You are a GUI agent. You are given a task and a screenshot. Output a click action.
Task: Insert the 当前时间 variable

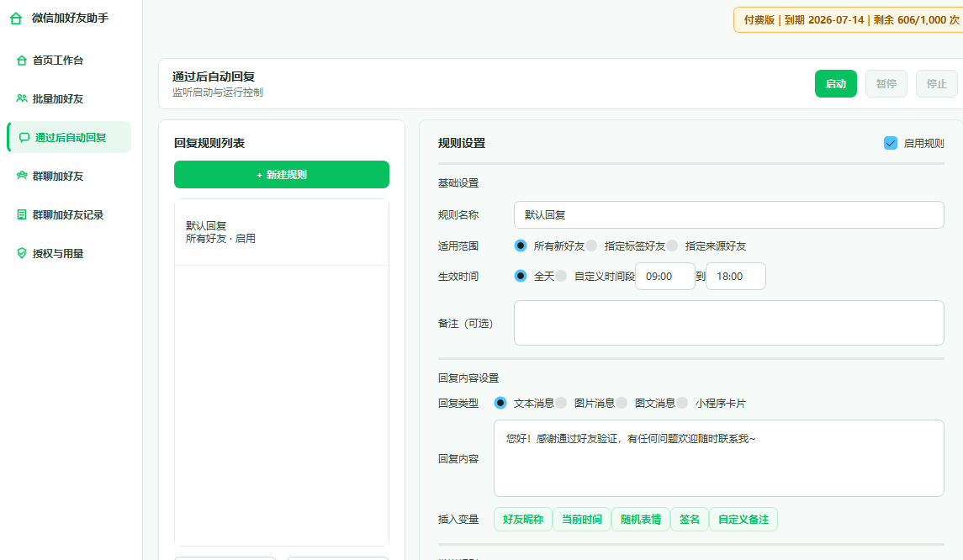point(582,520)
